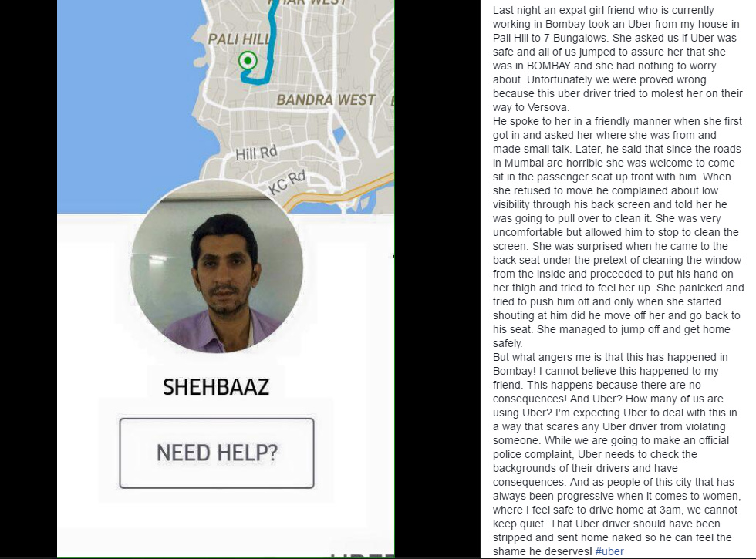
Task: Click the orange highway on the map
Action: point(338,191)
